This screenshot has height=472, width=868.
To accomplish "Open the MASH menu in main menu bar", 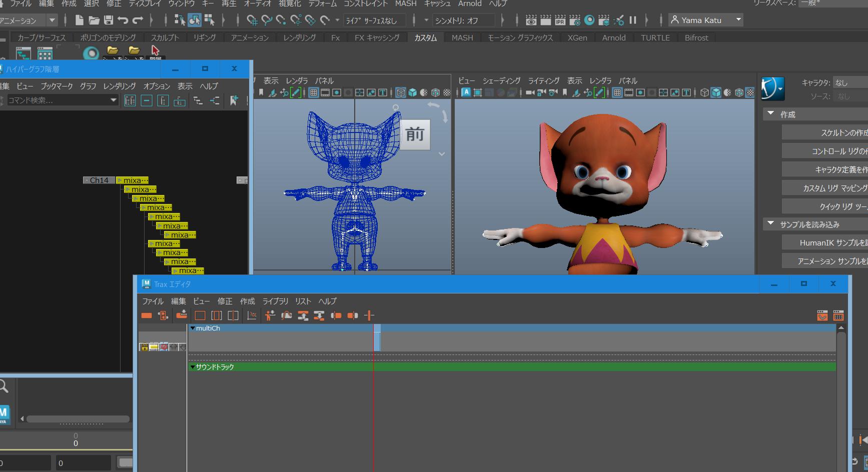I will pos(406,3).
